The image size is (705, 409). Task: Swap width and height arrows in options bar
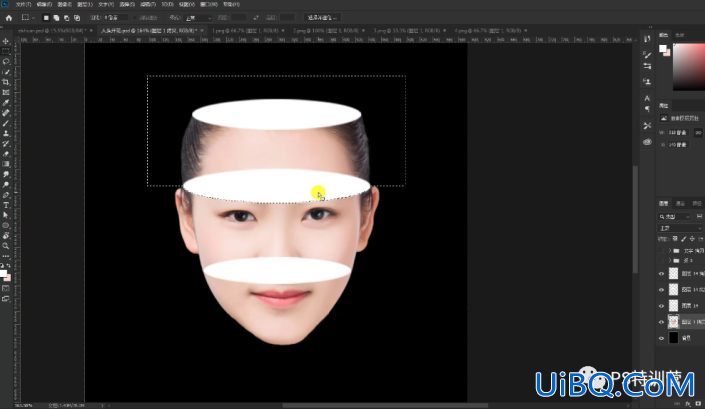pos(256,18)
